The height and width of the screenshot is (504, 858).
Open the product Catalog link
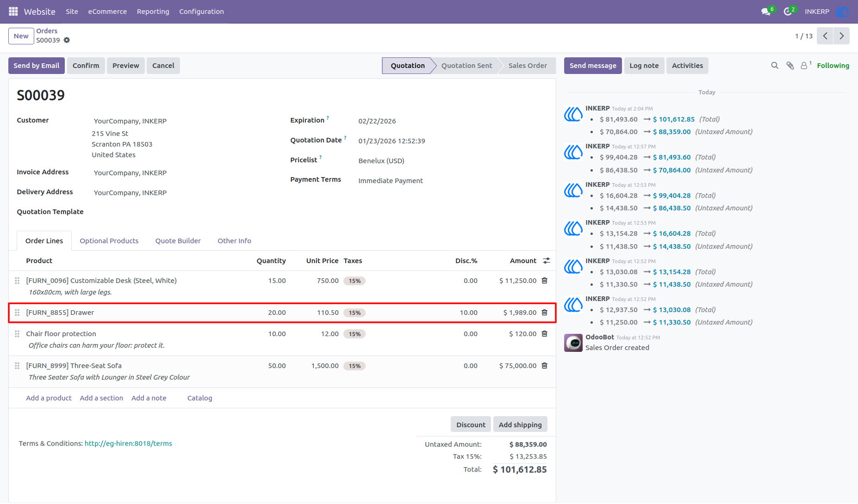coord(200,398)
